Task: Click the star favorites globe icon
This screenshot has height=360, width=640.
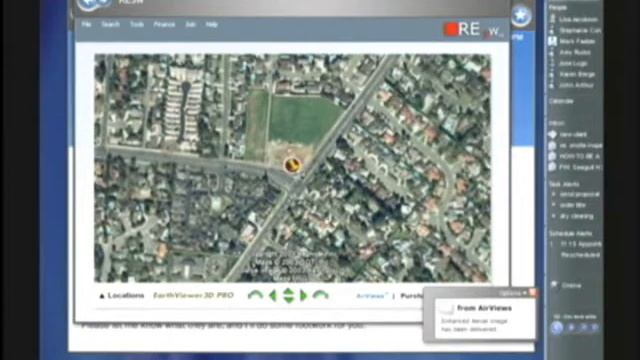Action: (x=521, y=16)
